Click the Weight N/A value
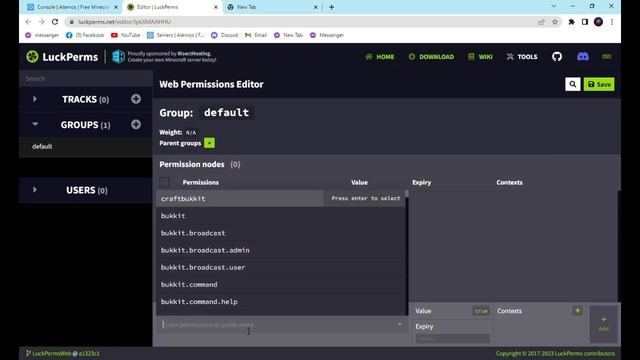 pyautogui.click(x=191, y=133)
